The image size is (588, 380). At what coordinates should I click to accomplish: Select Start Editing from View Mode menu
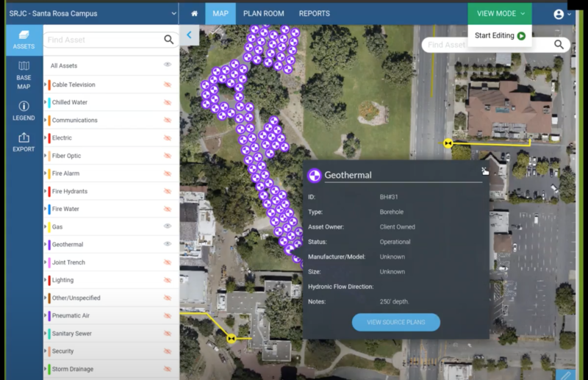click(x=500, y=35)
